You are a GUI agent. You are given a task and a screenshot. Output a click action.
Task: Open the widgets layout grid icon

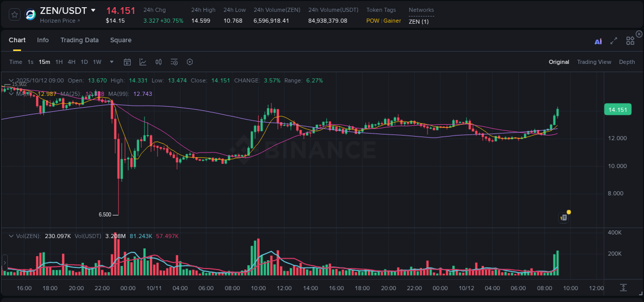point(630,41)
